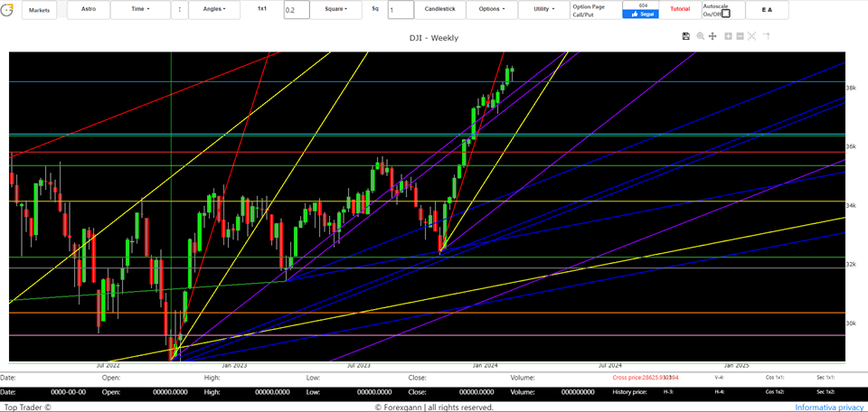Click the H-3 status label
The height and width of the screenshot is (412, 868).
(669, 392)
